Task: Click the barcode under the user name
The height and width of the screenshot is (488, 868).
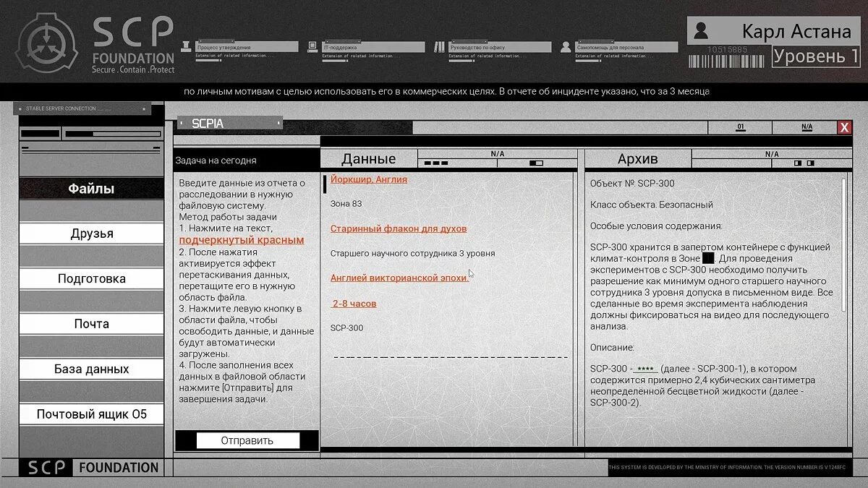Action: (728, 61)
